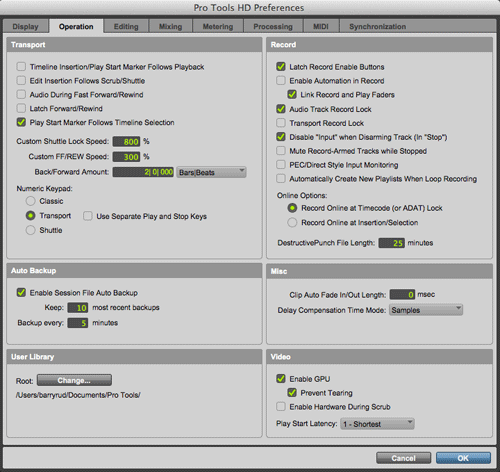Uncheck Play Start Marker Follows Timeline Selection
The image size is (500, 472).
click(x=21, y=122)
